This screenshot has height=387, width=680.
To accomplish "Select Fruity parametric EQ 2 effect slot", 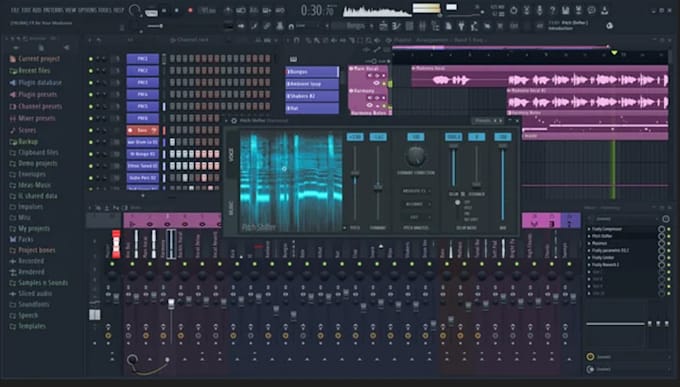I will click(611, 250).
